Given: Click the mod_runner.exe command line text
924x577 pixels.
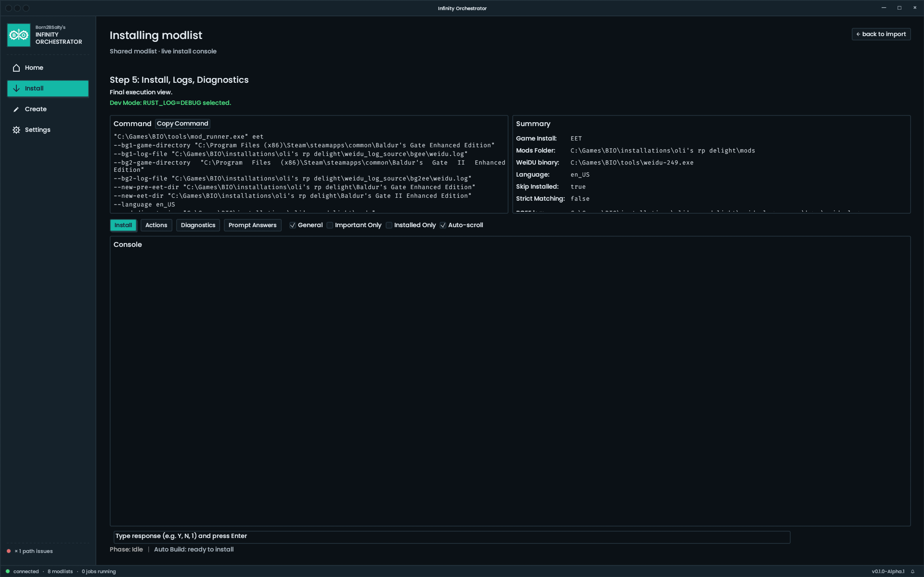Looking at the screenshot, I should 189,137.
